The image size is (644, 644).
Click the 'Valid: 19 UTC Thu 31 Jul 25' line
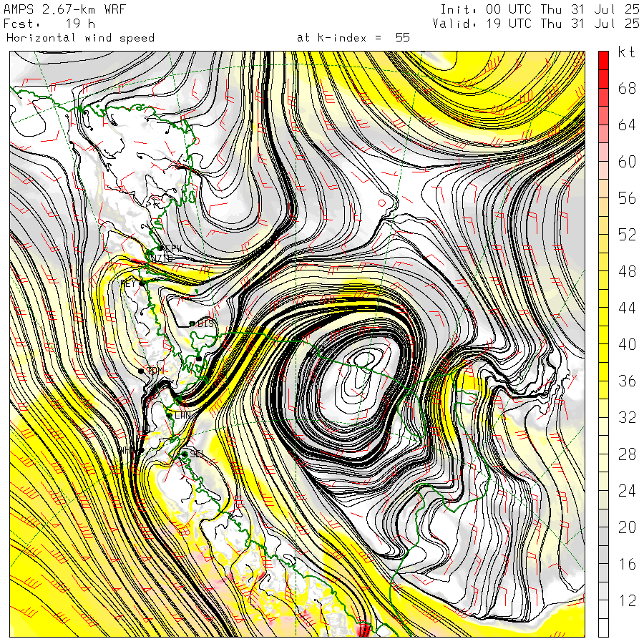(536, 24)
